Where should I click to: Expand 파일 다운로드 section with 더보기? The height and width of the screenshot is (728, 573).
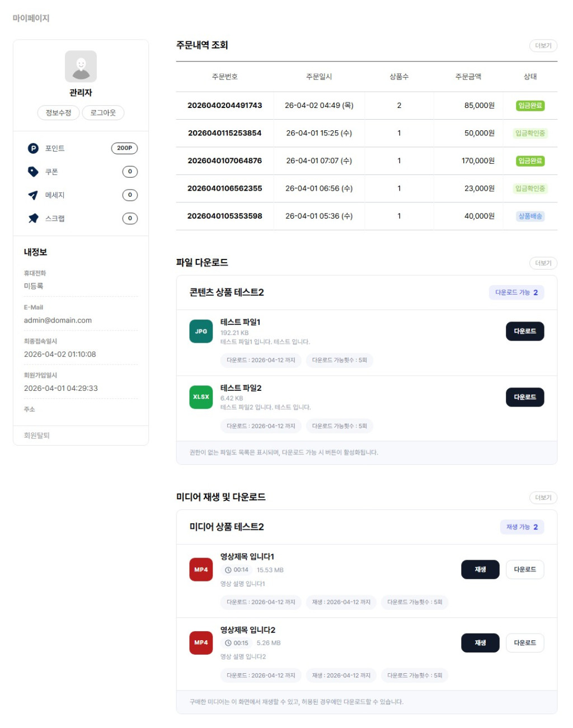click(x=543, y=263)
